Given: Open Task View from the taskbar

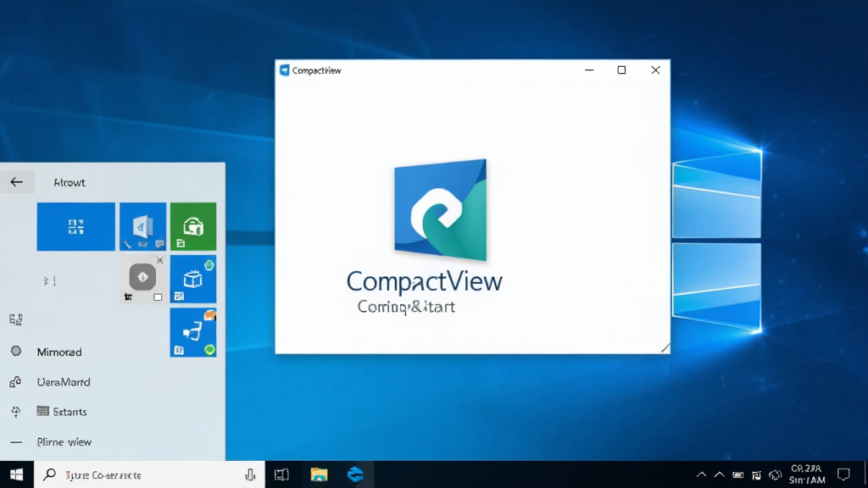Looking at the screenshot, I should [x=281, y=474].
